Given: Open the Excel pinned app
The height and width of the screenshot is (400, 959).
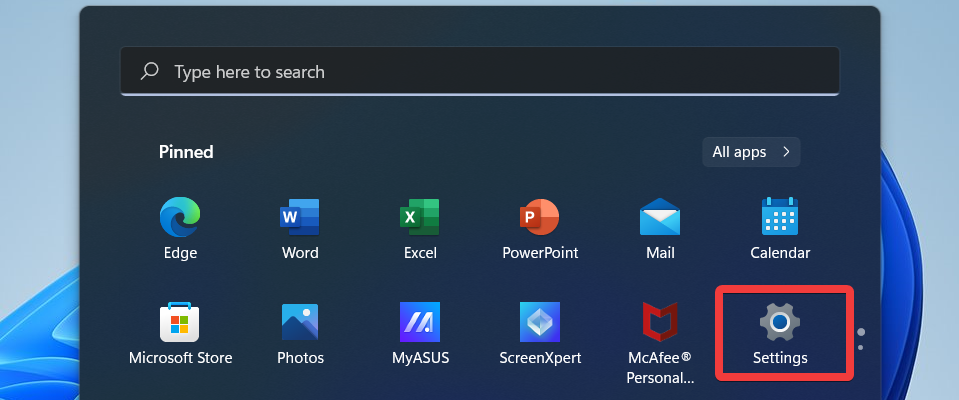Looking at the screenshot, I should coord(420,228).
